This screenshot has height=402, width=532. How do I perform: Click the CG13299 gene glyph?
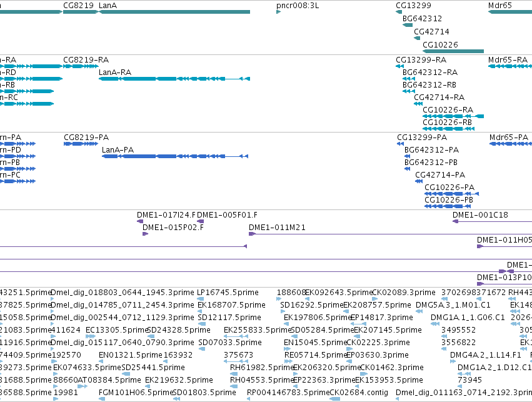pyautogui.click(x=399, y=12)
